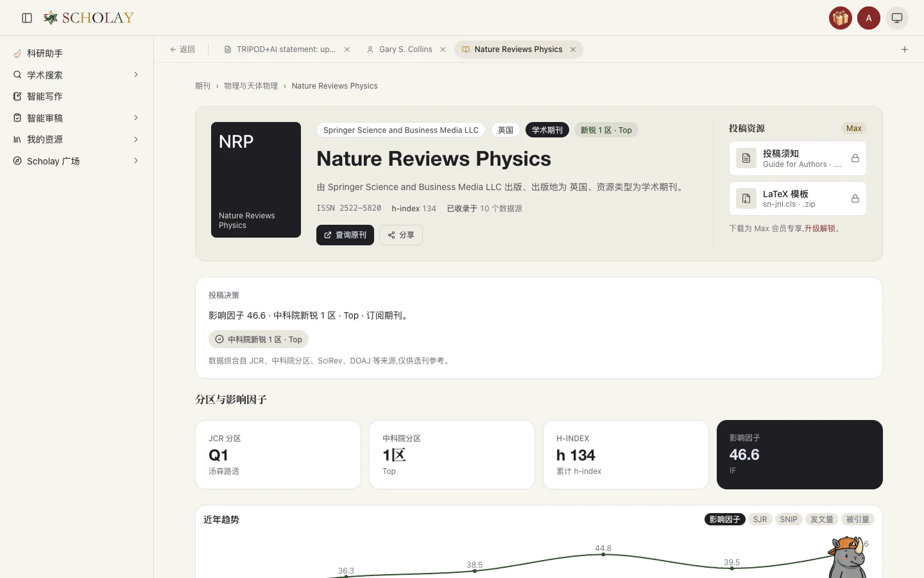Expand the 我的资源 sidebar chevron
Viewport: 924px width, 578px height.
(x=136, y=139)
